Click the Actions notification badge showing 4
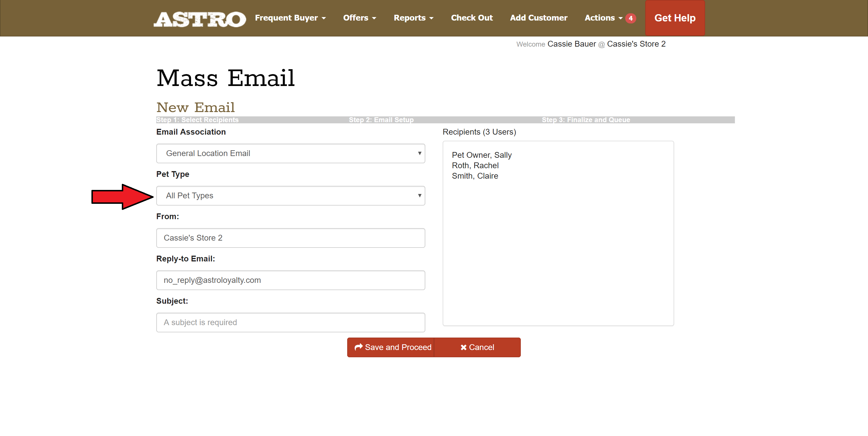 pos(630,18)
